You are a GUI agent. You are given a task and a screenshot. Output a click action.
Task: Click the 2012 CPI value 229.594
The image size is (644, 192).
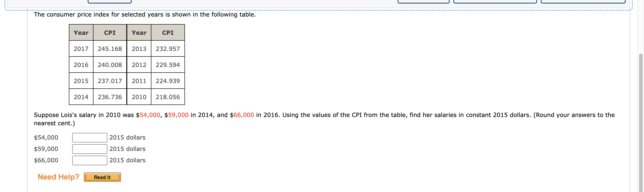click(168, 65)
